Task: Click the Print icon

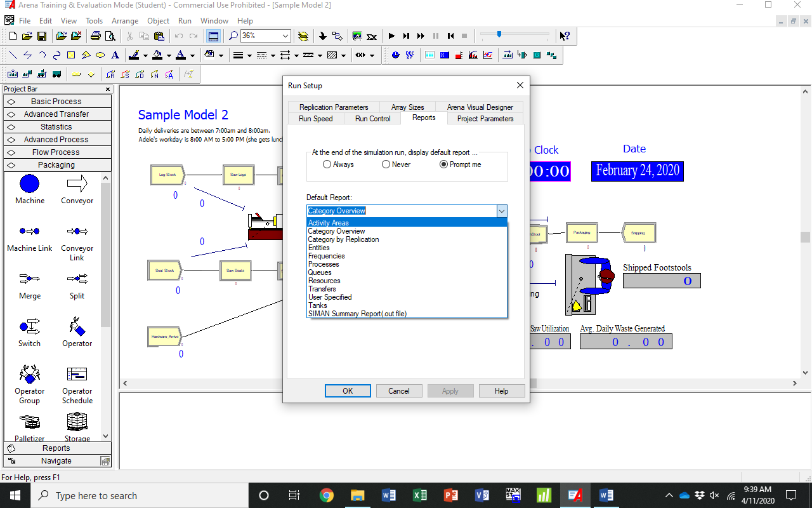Action: click(x=95, y=36)
